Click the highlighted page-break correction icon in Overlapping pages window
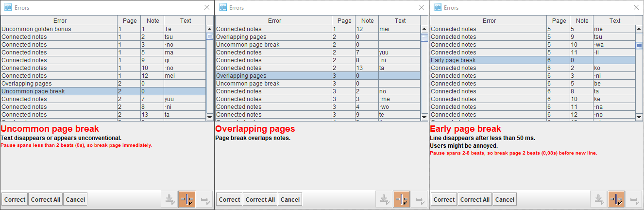Screen dimensions: 644x210 pyautogui.click(x=402, y=199)
